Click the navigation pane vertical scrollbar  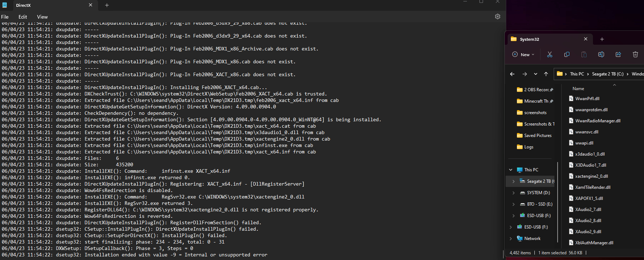pyautogui.click(x=557, y=202)
